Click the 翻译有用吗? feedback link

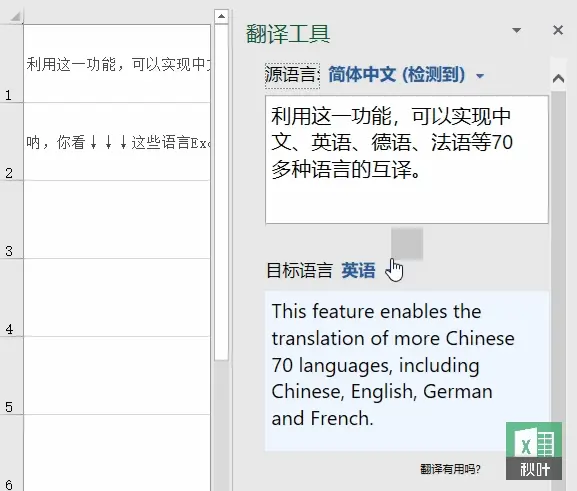click(450, 469)
